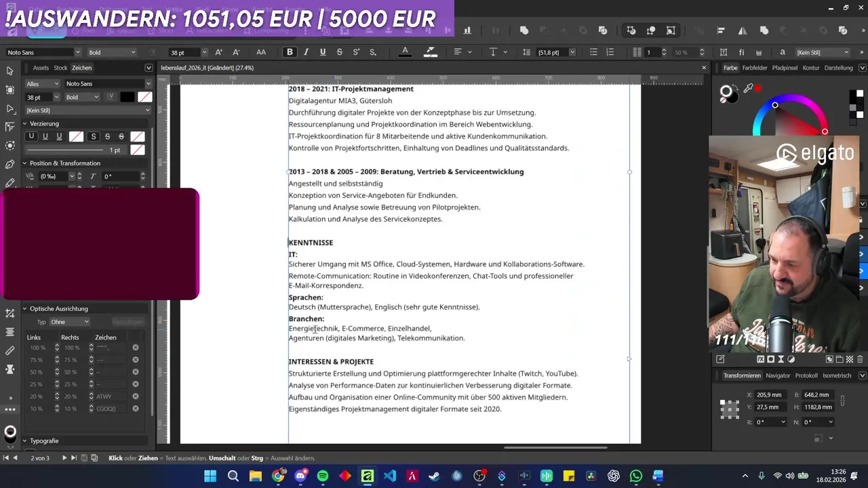Open the Kontur tab
Image resolution: width=868 pixels, height=488 pixels.
(x=811, y=68)
